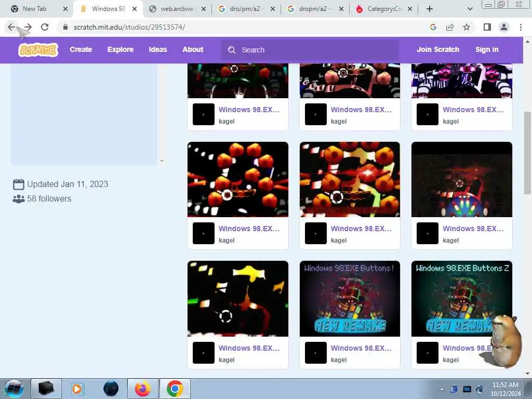Open the dark red thumbnail with blue dome
Image resolution: width=532 pixels, height=399 pixels.
tap(462, 179)
